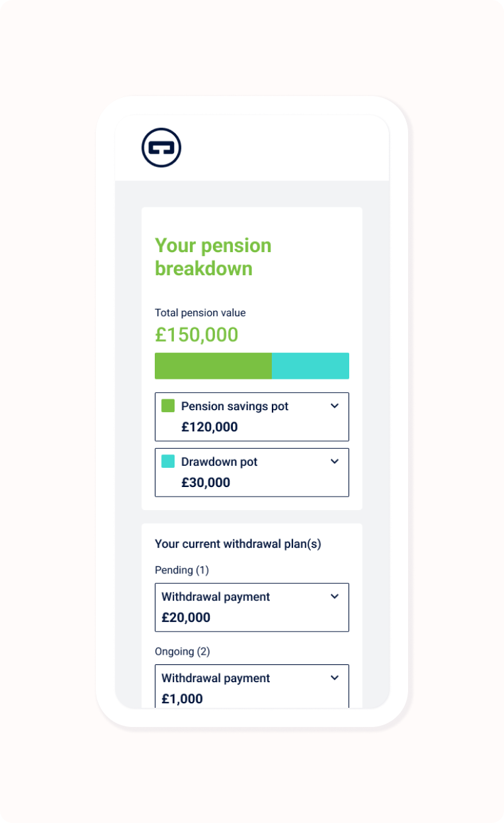Open the pending £20,000 amount

point(185,618)
